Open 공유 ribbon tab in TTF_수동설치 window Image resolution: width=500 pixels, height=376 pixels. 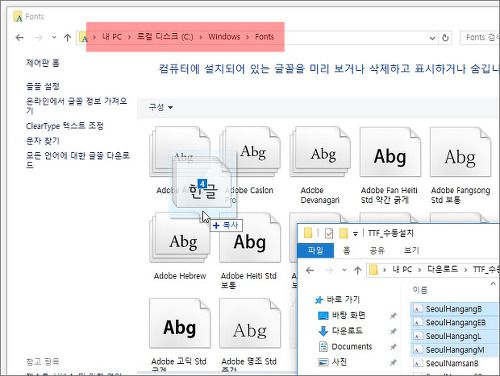coord(377,250)
